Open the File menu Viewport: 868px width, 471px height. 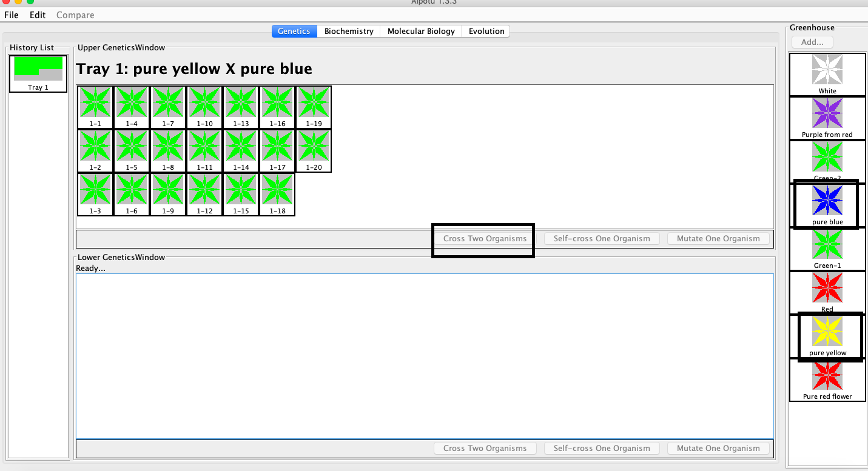coord(12,15)
